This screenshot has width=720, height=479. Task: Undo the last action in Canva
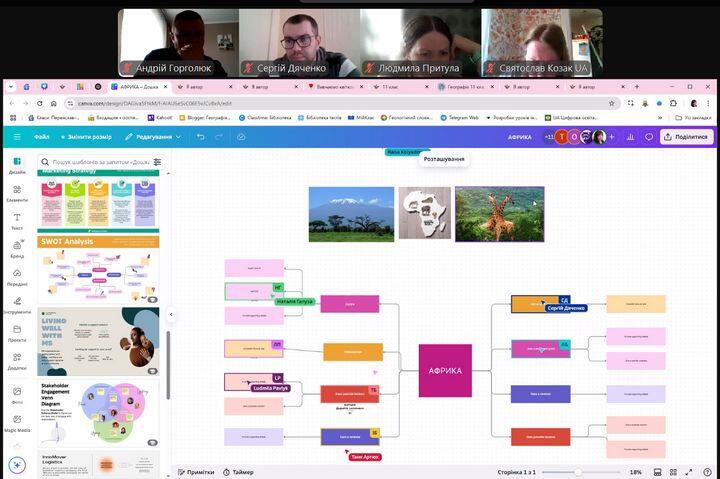[200, 137]
